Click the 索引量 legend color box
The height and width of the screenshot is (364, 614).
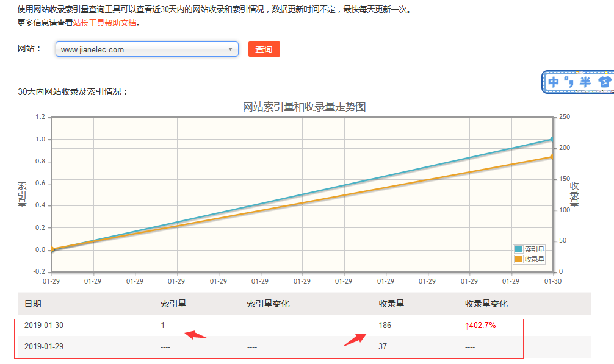click(519, 249)
